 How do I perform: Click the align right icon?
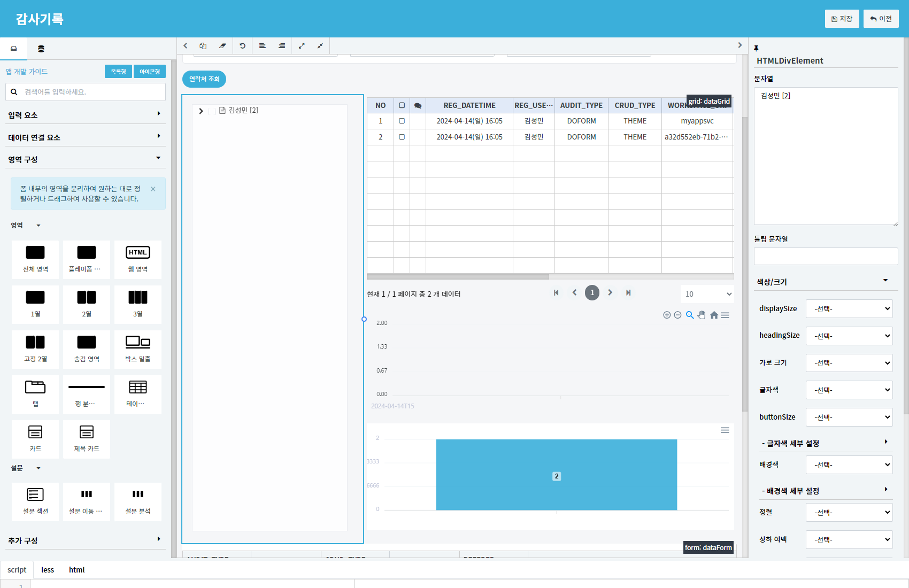pyautogui.click(x=282, y=46)
